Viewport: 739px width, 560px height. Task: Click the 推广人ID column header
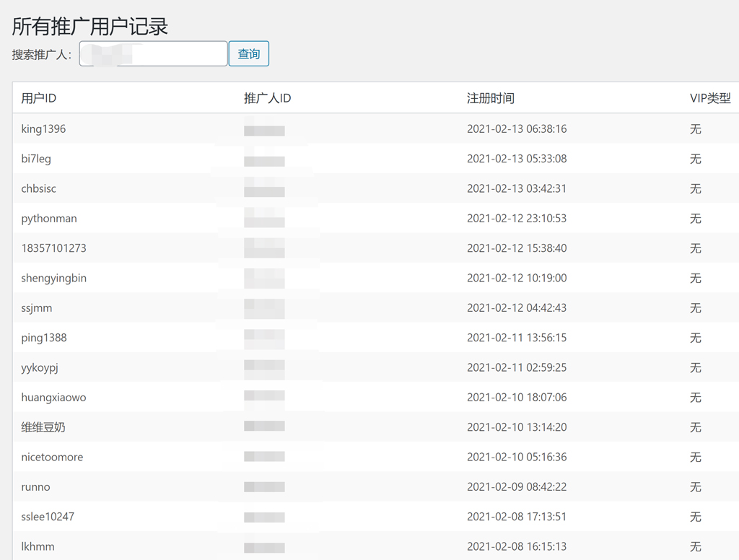click(267, 98)
